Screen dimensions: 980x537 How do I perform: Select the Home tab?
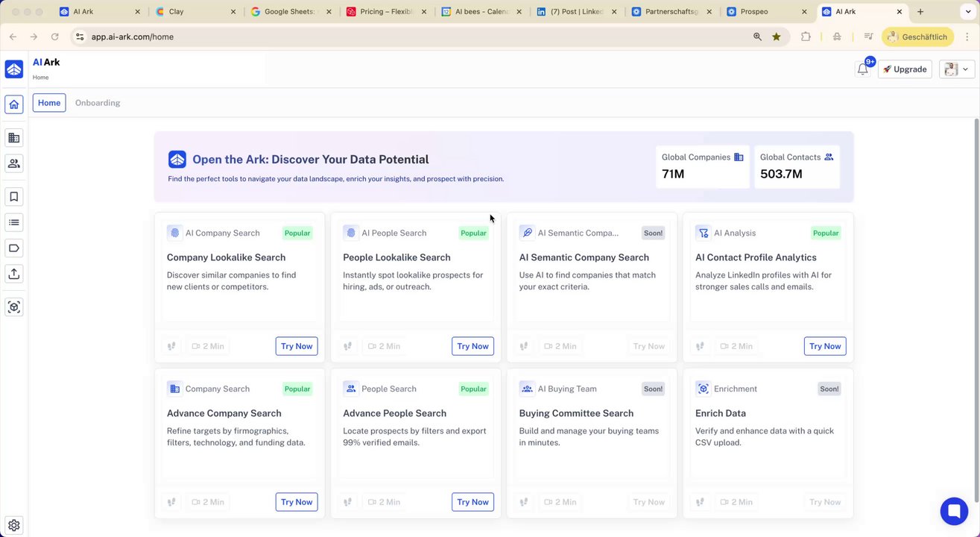pyautogui.click(x=49, y=103)
